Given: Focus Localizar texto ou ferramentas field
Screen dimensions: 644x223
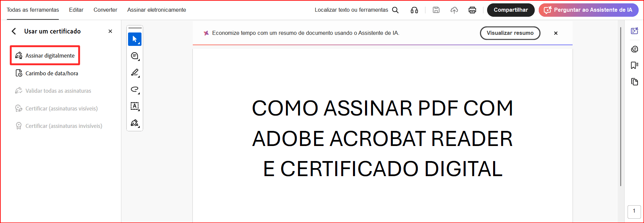Looking at the screenshot, I should (x=351, y=10).
